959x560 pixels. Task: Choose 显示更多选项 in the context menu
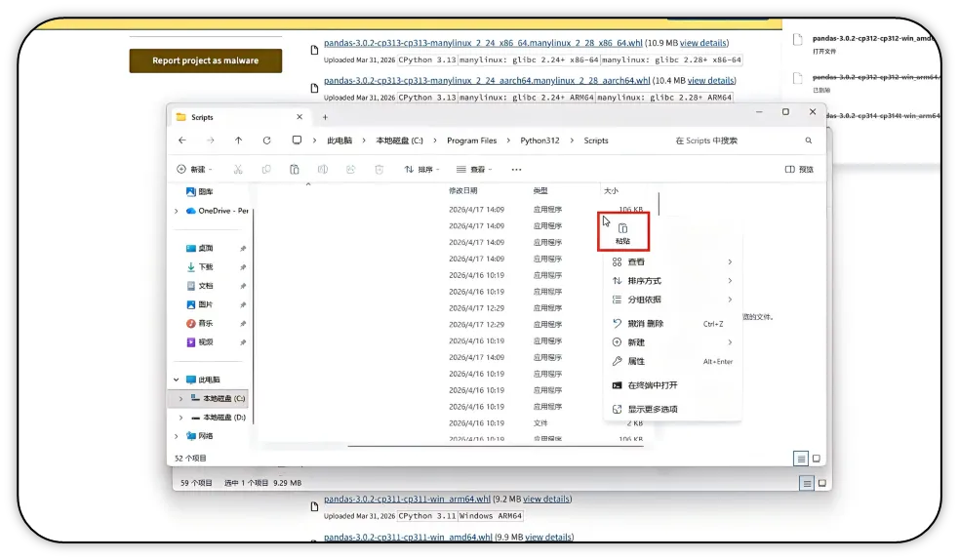(672, 410)
